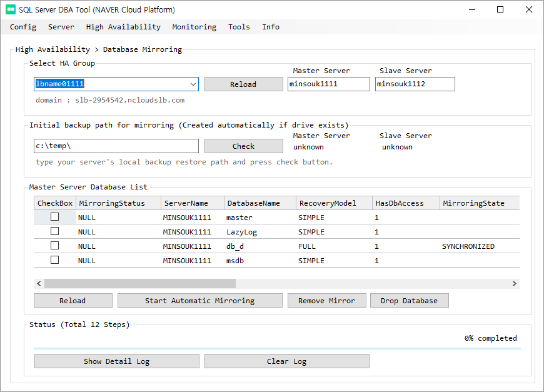Open the Server menu
Image resolution: width=544 pixels, height=392 pixels.
tap(61, 27)
